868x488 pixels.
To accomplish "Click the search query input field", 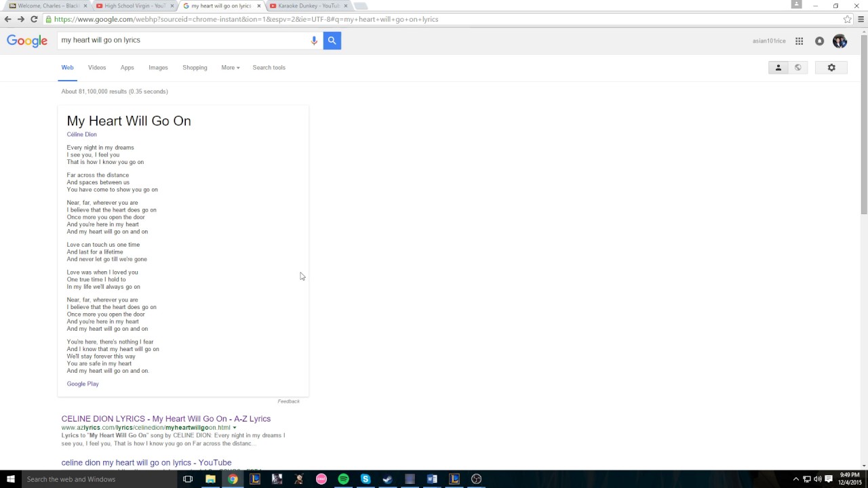I will pos(183,41).
